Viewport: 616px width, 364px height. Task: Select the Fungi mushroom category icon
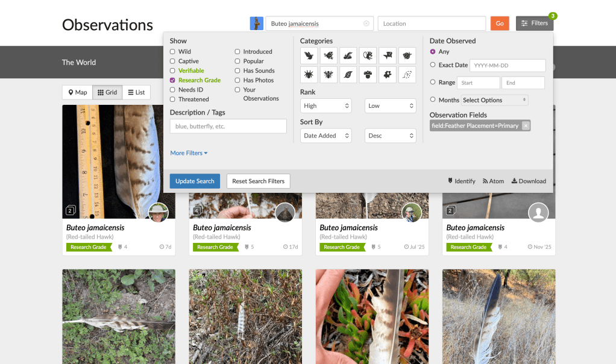368,75
